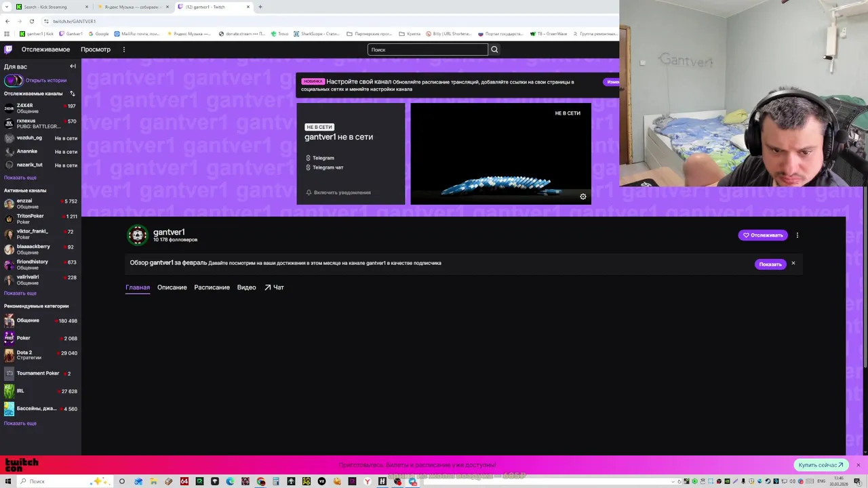The width and height of the screenshot is (868, 488).
Task: Select TritonPoker channel in sidebar
Action: [41, 218]
